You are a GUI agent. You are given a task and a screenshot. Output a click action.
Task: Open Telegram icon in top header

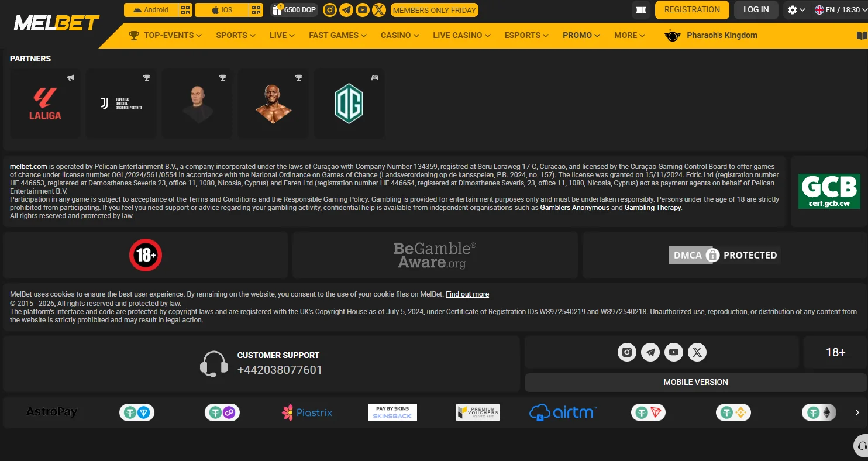[346, 10]
